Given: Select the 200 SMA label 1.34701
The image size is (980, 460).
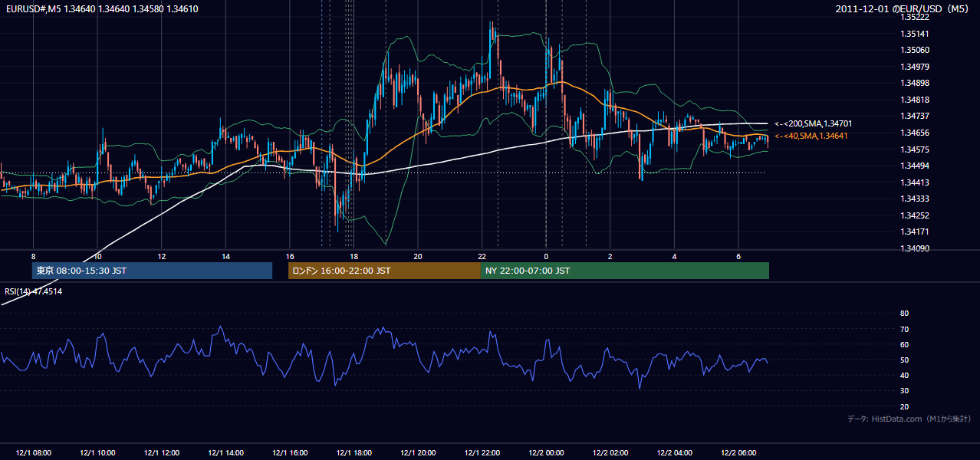Looking at the screenshot, I should pyautogui.click(x=814, y=123).
